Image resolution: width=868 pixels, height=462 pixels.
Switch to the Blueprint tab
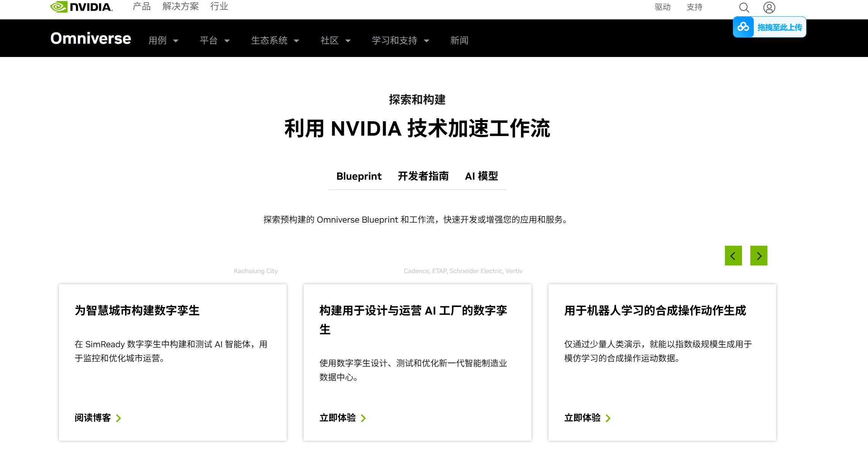coord(359,176)
